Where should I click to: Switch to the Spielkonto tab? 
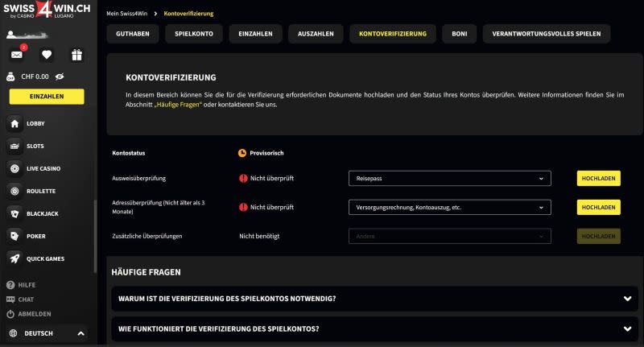[x=194, y=34]
